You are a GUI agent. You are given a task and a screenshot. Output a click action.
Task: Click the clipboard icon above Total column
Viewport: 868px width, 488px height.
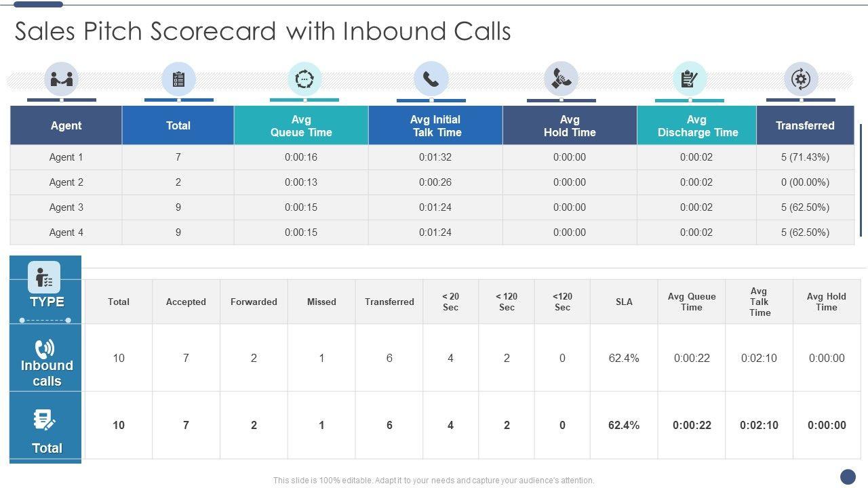tap(179, 79)
